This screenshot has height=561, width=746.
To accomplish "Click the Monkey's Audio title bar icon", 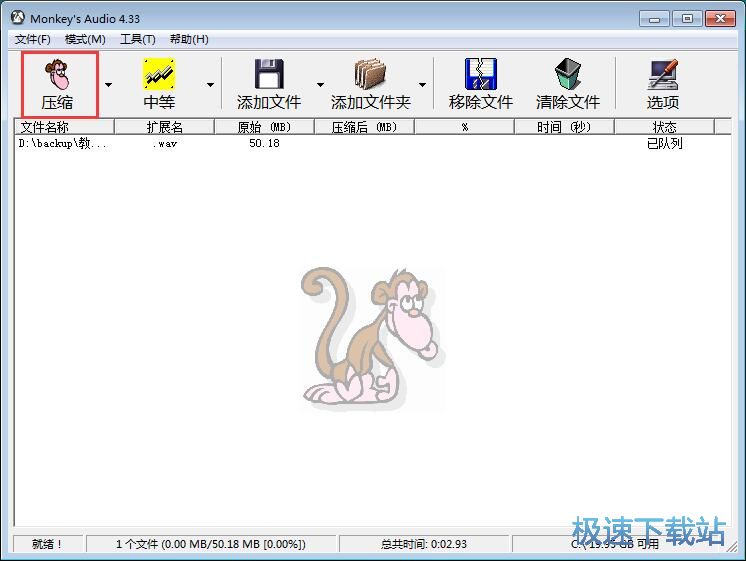I will click(18, 18).
